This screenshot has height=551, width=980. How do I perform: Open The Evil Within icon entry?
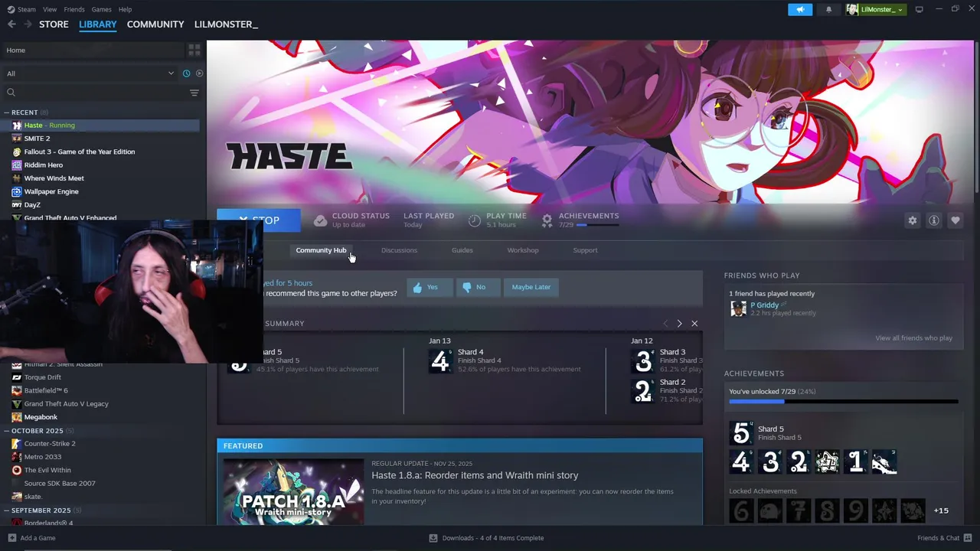tap(17, 471)
